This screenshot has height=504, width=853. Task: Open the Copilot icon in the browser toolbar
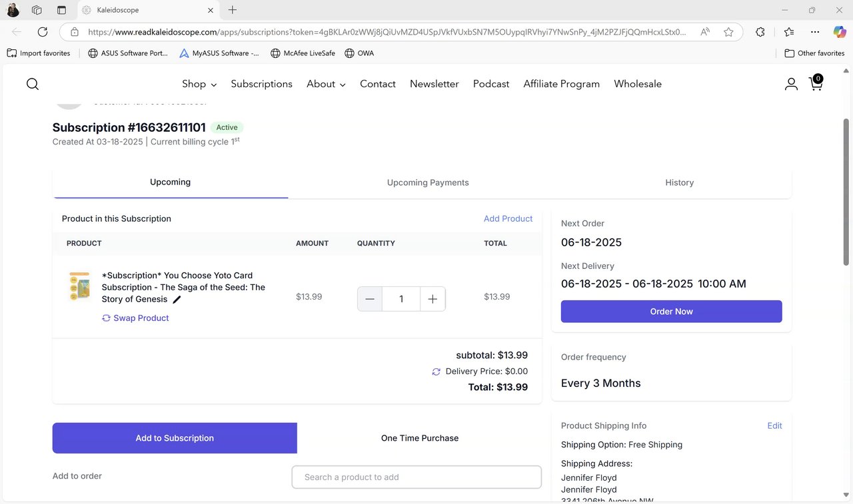840,32
